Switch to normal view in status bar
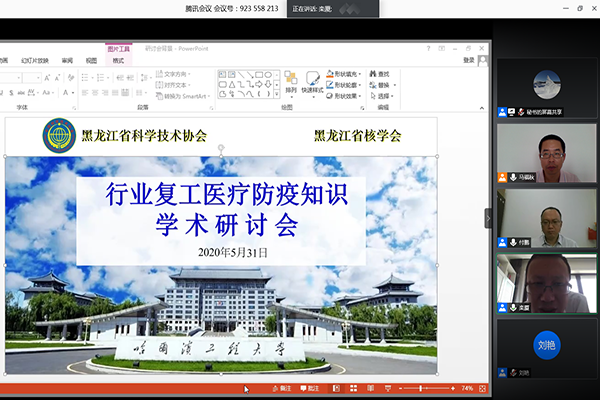600x400 pixels. coord(336,388)
